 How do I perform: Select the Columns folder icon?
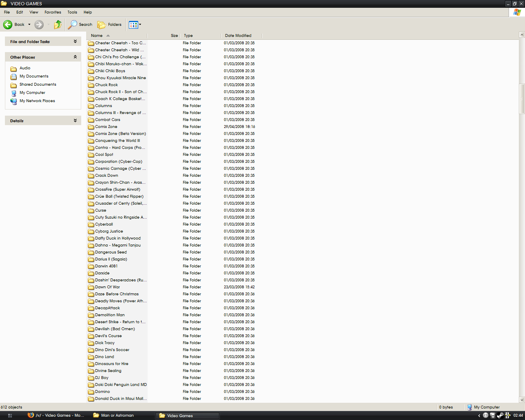pos(91,106)
